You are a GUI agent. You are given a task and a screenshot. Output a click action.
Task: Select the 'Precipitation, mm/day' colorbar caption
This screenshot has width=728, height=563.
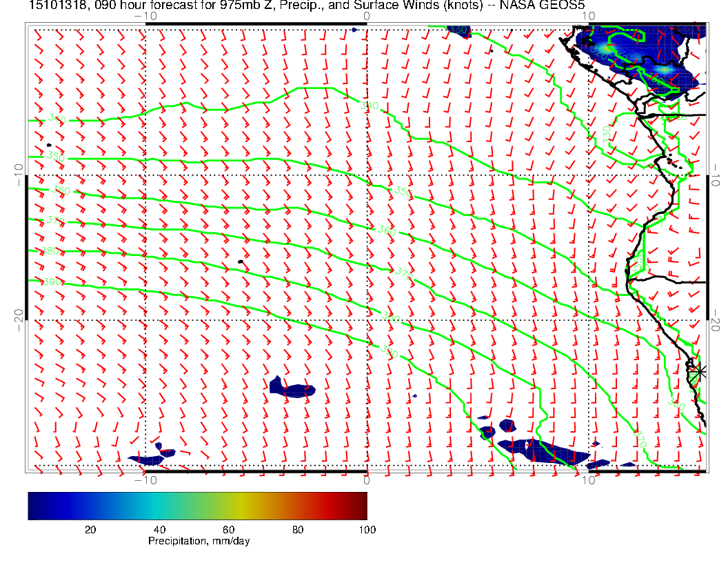[x=199, y=542]
